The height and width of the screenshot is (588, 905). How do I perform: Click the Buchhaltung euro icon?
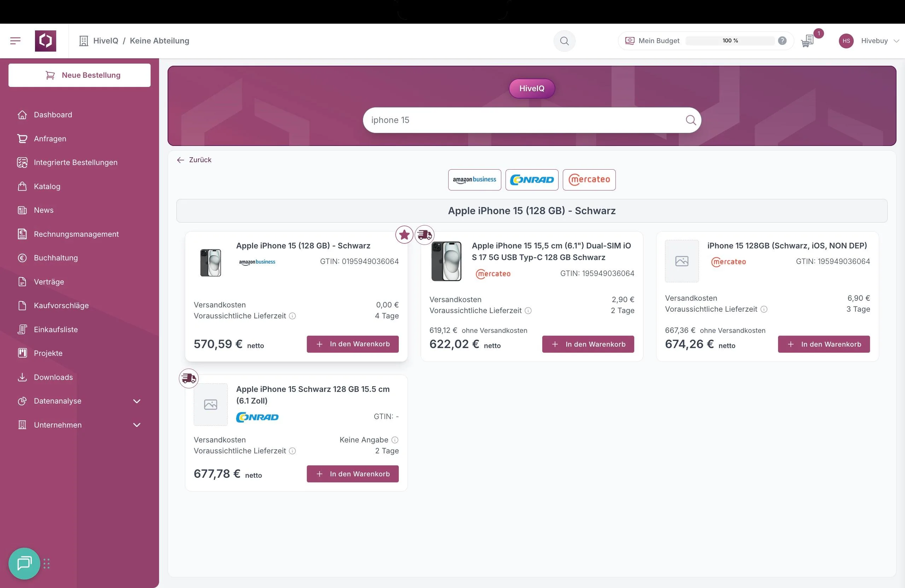[22, 258]
